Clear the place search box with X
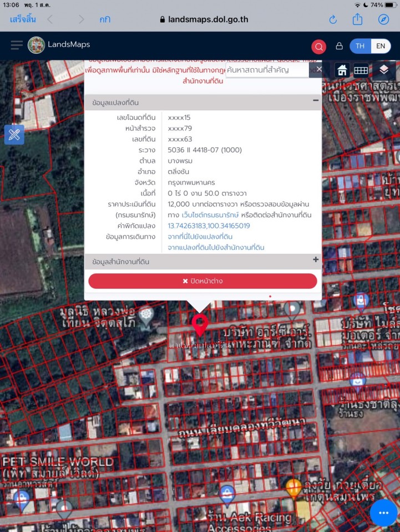400x532 pixels. point(319,69)
